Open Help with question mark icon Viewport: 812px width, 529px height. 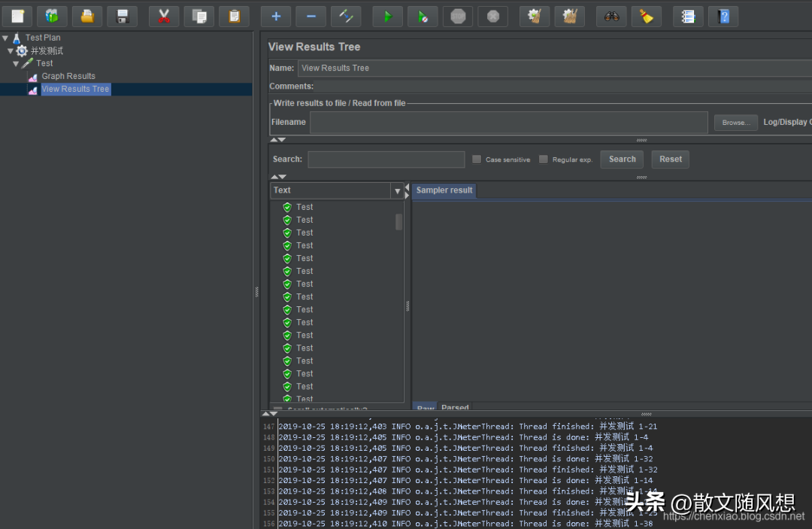point(723,17)
